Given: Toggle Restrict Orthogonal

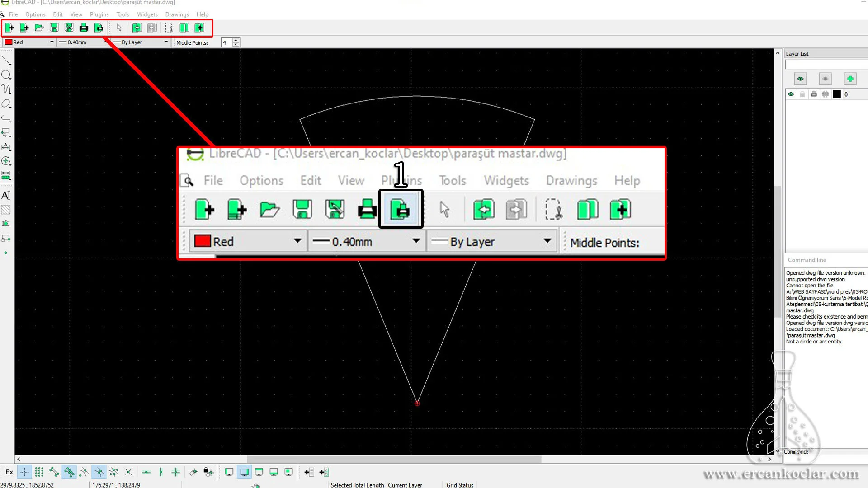Looking at the screenshot, I should [x=176, y=472].
